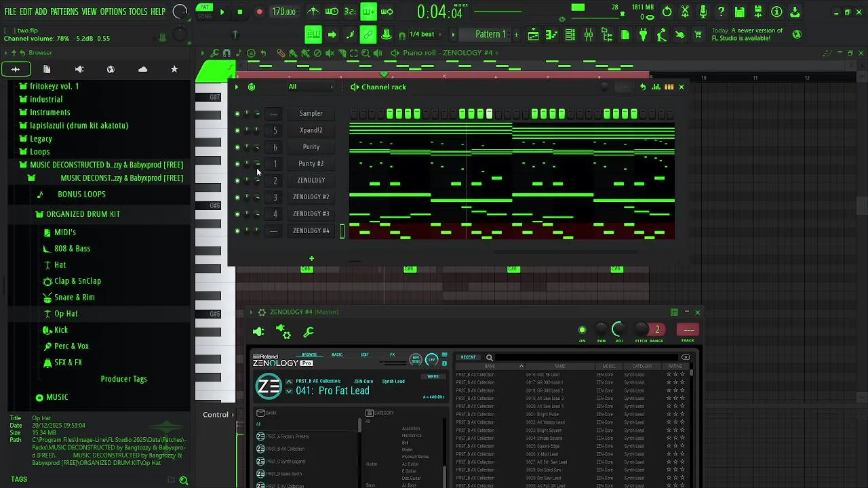
Task: Select the piano roll zoom tool
Action: 366,53
